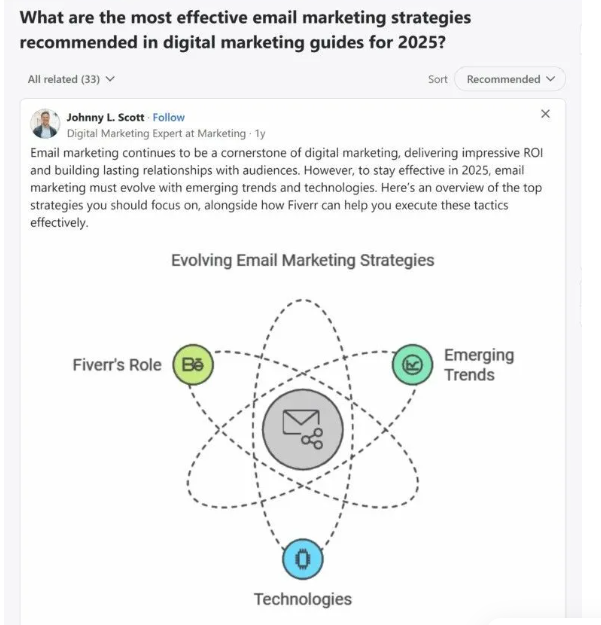Screen dimensions: 601x625
Task: Expand the "All related (33)" filter
Action: tap(71, 79)
